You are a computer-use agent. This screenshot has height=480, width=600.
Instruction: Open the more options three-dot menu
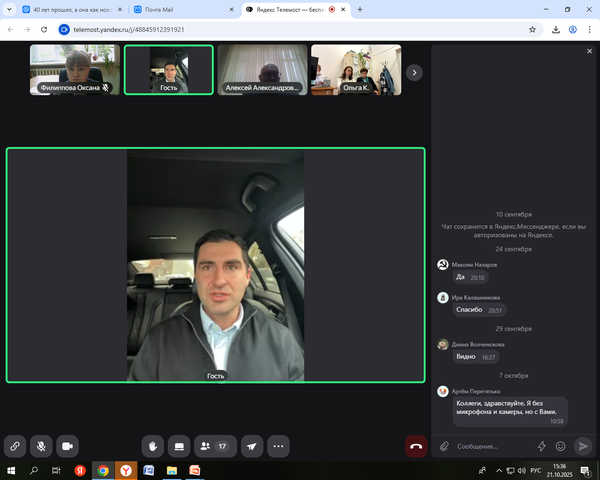click(279, 446)
